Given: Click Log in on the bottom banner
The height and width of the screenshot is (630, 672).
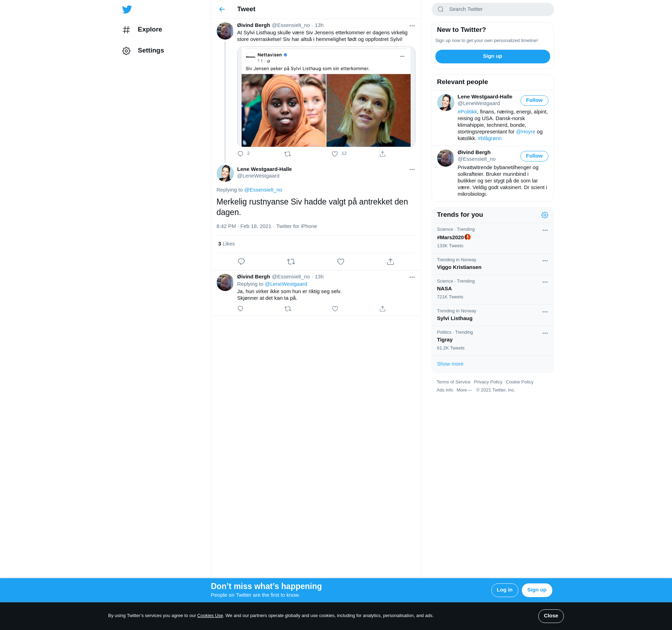Looking at the screenshot, I should tap(504, 590).
